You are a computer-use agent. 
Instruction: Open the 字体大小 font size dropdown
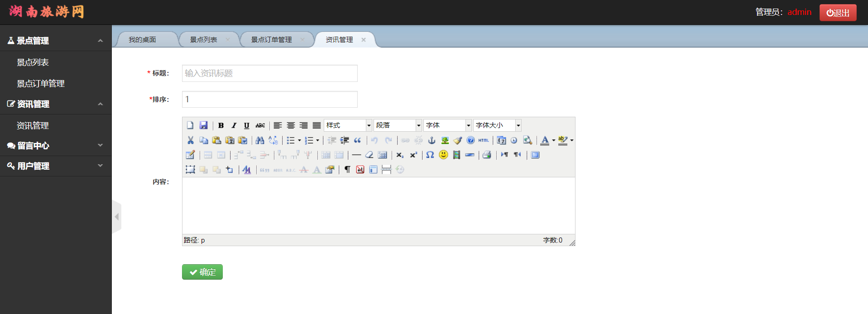click(x=497, y=125)
